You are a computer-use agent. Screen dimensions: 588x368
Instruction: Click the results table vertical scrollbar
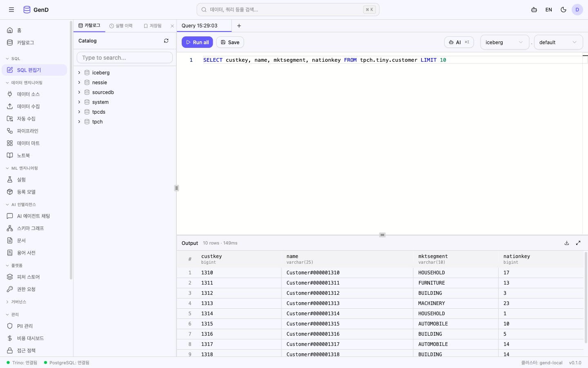[586, 298]
